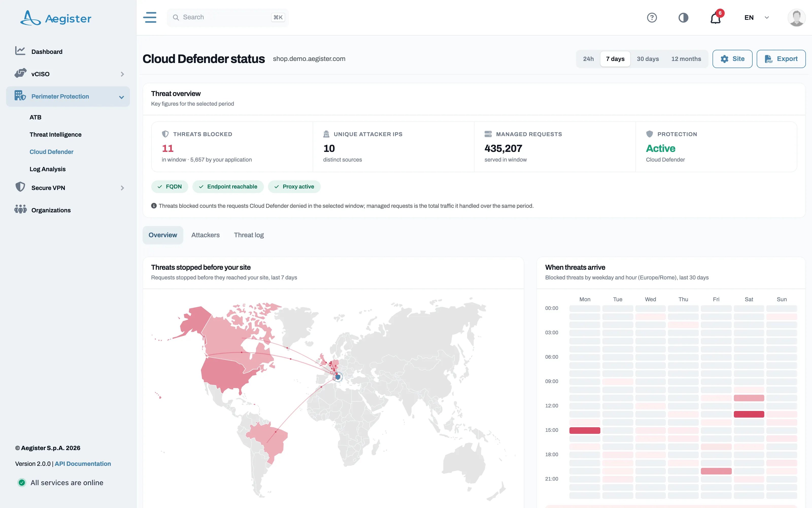812x508 pixels.
Task: Collapse the Perimeter Protection chevron
Action: 122,97
